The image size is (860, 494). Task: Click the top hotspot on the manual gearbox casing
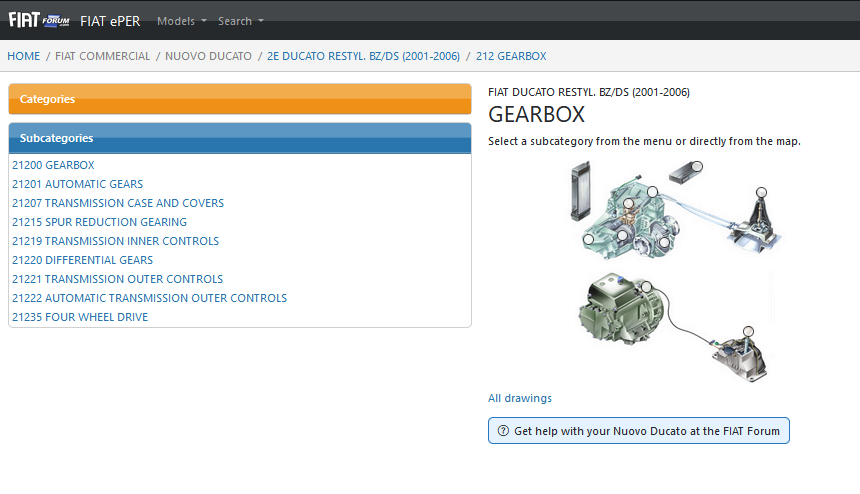point(652,191)
